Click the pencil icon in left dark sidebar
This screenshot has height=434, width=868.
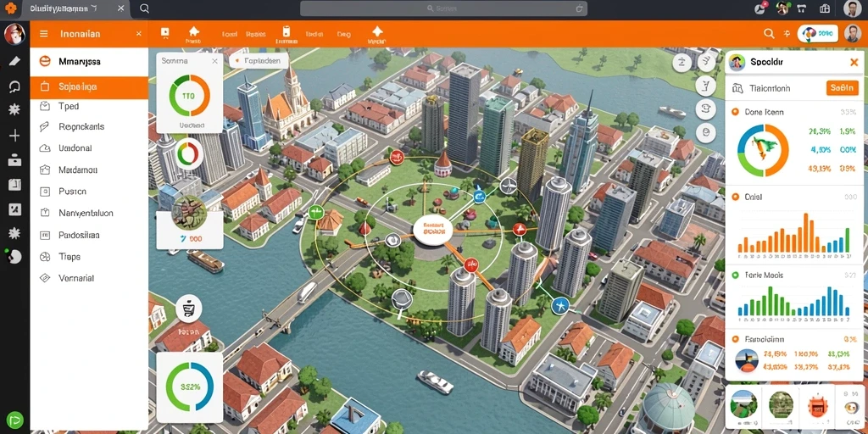click(14, 61)
